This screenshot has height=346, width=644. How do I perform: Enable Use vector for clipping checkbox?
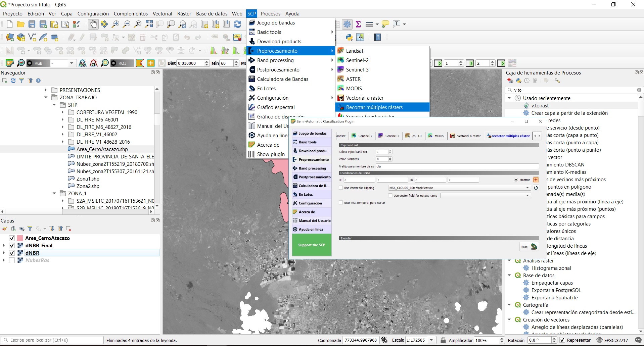(x=341, y=188)
